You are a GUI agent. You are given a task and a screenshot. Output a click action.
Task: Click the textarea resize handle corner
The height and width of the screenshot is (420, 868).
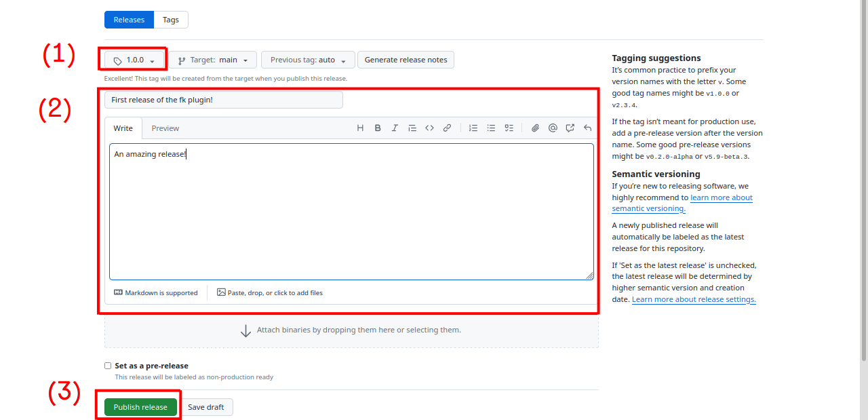click(590, 275)
